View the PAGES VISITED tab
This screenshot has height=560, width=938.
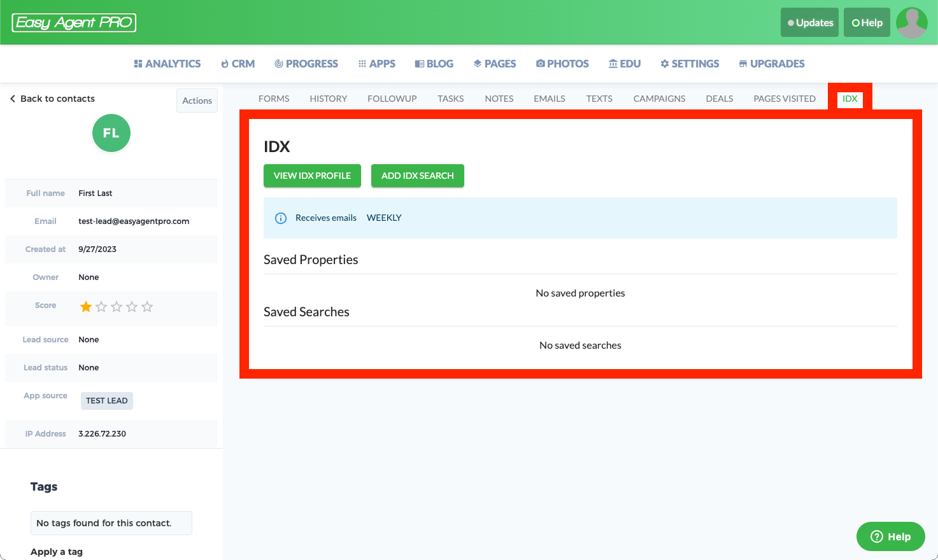pyautogui.click(x=785, y=99)
